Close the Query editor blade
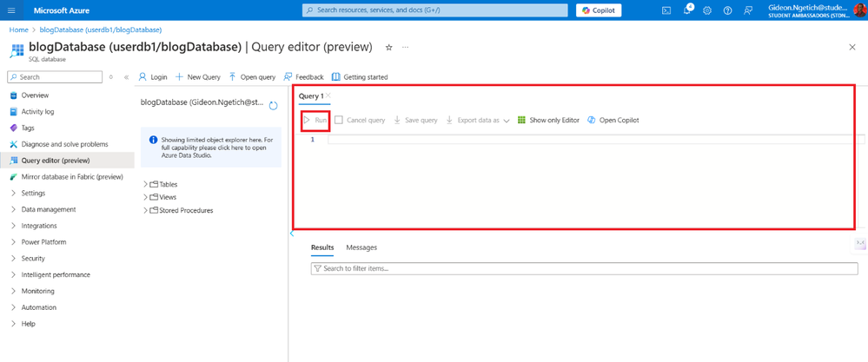The width and height of the screenshot is (868, 362). pos(852,47)
